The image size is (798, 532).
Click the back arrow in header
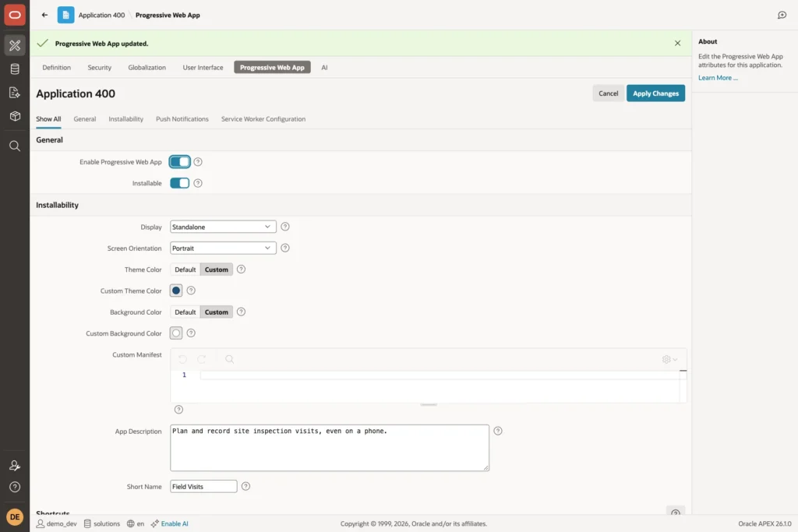coord(44,15)
